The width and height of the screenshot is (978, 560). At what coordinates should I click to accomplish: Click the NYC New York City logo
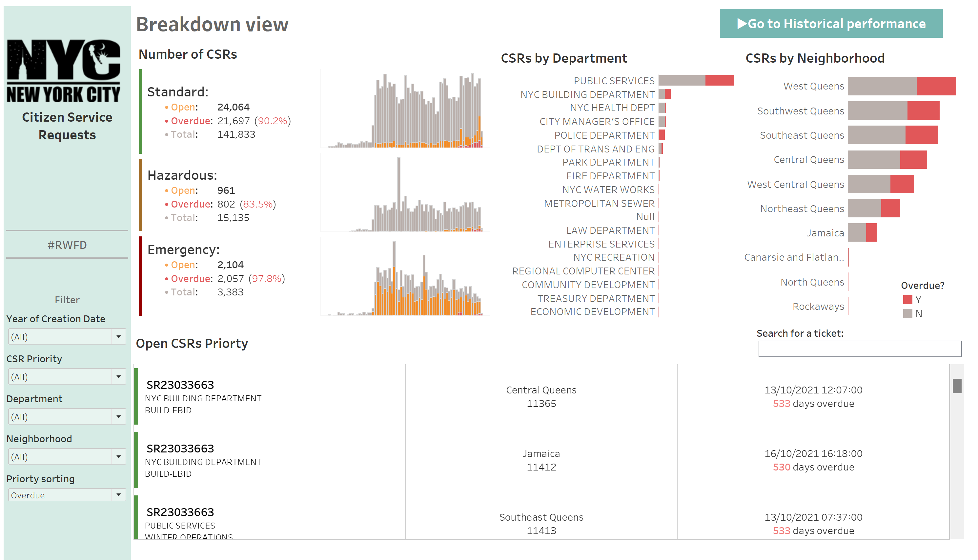(x=64, y=71)
